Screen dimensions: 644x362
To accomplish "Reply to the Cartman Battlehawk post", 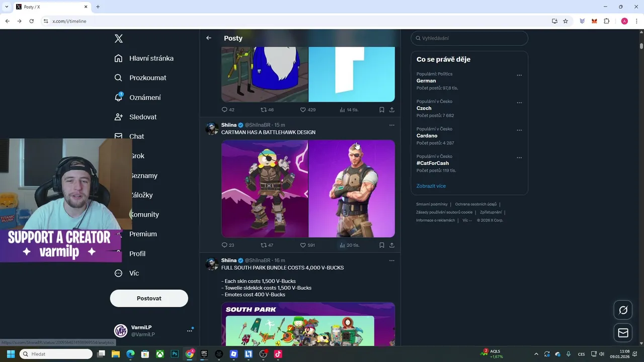I will click(224, 245).
